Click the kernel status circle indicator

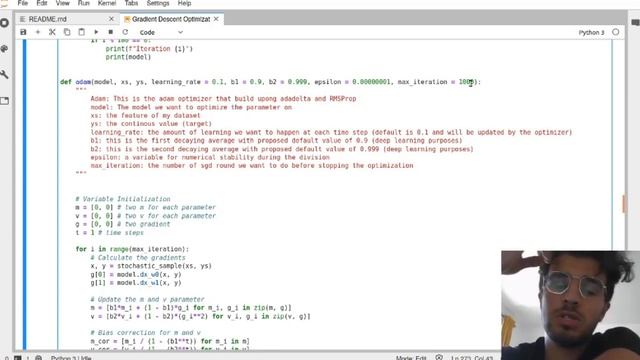click(x=616, y=32)
